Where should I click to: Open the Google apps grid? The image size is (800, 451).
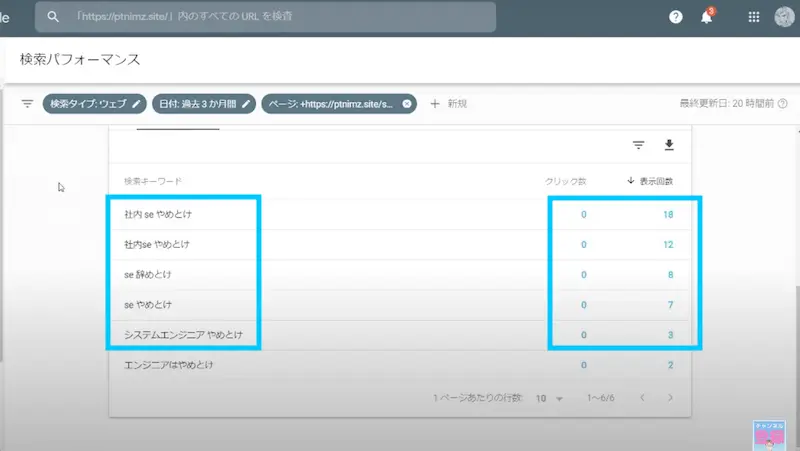pos(753,17)
